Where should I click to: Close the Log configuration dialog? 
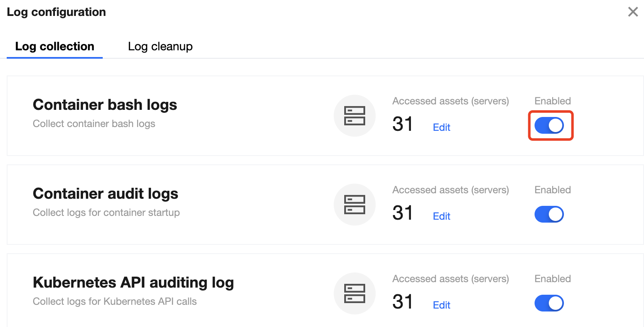click(x=633, y=12)
